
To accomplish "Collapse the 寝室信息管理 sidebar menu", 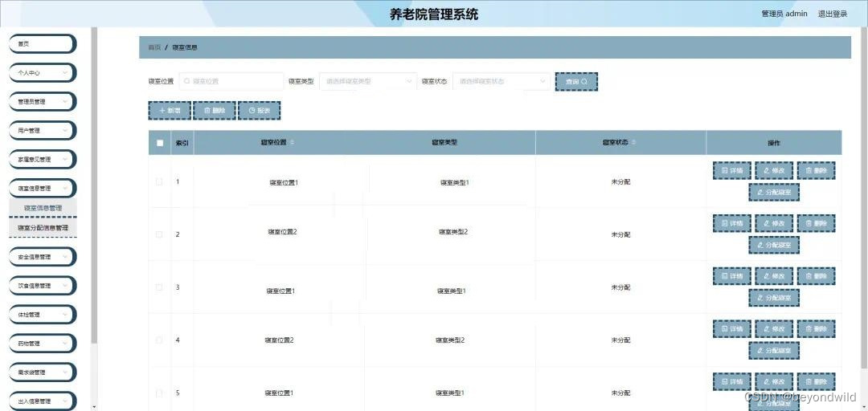I will [x=42, y=188].
